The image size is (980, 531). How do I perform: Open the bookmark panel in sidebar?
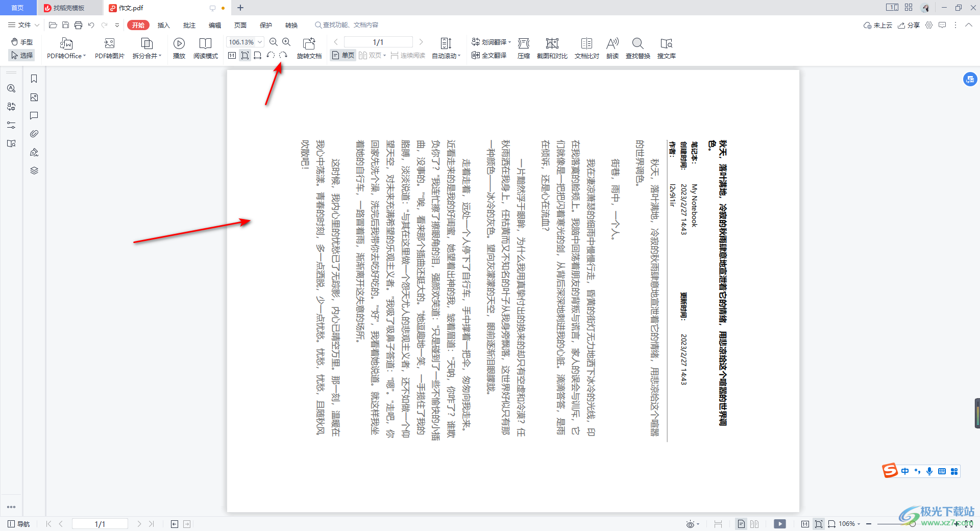tap(34, 79)
